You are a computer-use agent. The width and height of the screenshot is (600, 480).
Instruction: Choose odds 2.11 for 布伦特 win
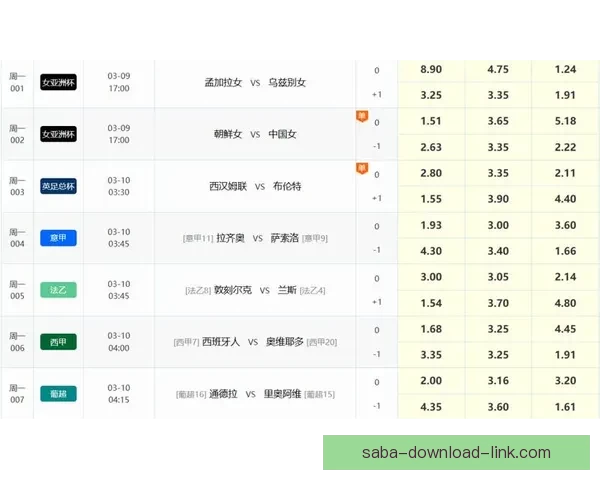[565, 173]
